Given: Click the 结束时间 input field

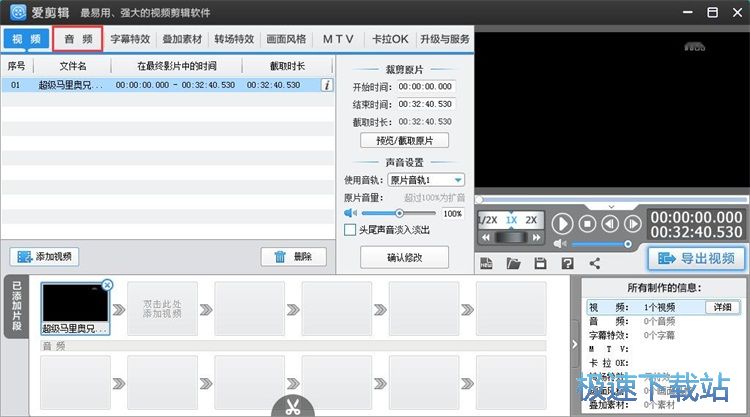Looking at the screenshot, I should pos(425,104).
